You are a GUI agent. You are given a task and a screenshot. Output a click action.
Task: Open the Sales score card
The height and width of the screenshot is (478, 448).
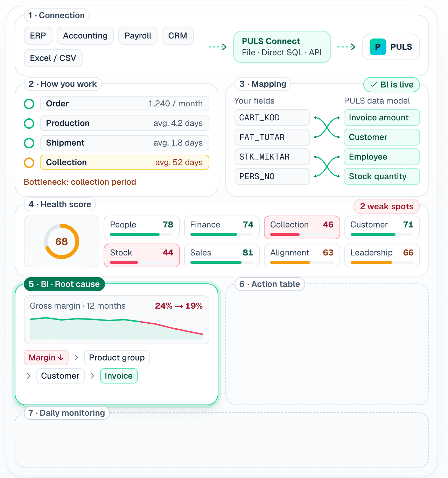point(222,255)
